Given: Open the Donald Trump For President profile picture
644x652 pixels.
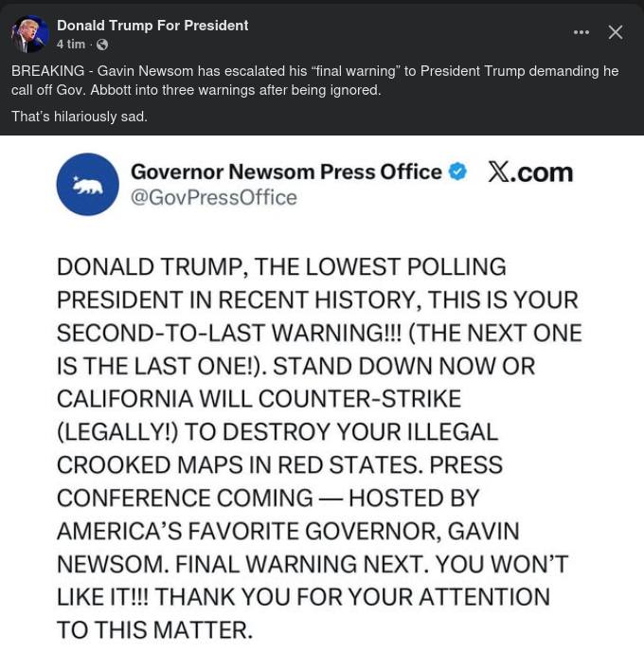Looking at the screenshot, I should [29, 34].
